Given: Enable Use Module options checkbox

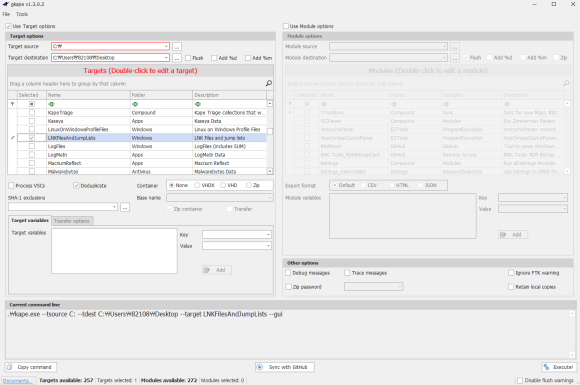Looking at the screenshot, I should [286, 26].
